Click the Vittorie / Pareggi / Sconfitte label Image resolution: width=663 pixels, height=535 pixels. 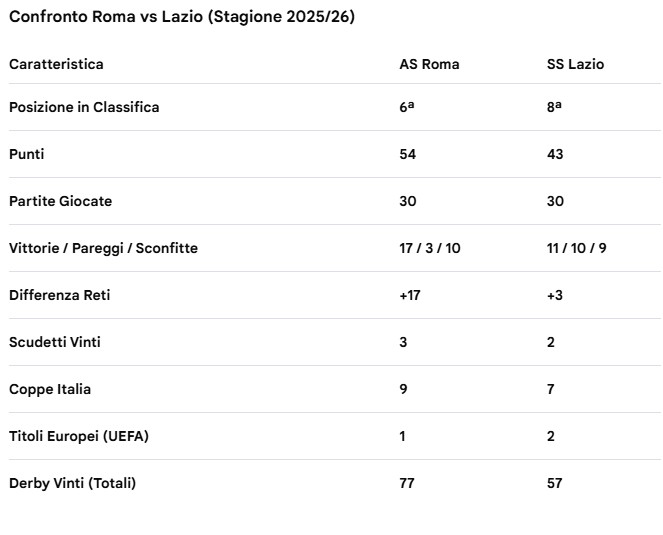pyautogui.click(x=103, y=248)
